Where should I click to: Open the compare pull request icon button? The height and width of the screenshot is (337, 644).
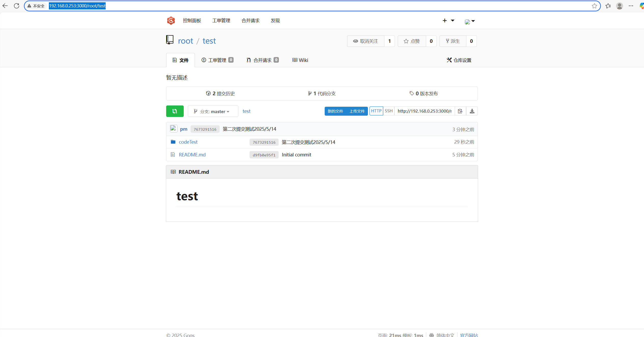[175, 111]
